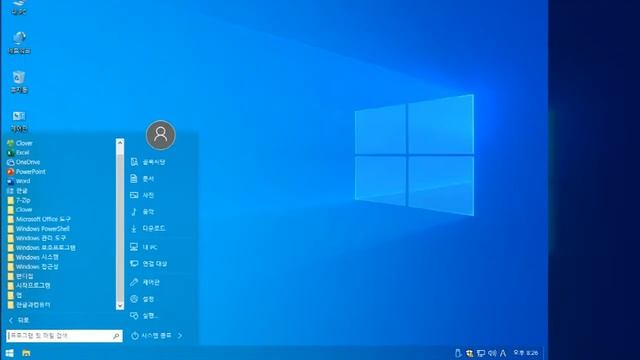Click the security shield tray icon
640x360 pixels.
tap(469, 353)
